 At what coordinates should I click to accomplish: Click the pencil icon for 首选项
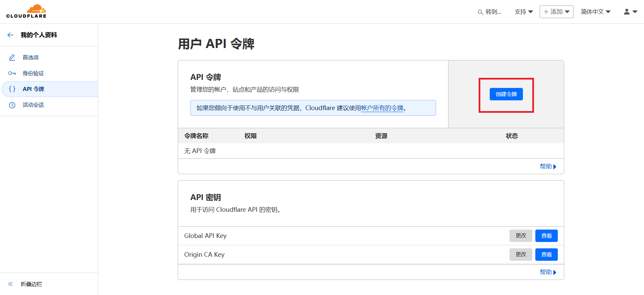coord(12,57)
